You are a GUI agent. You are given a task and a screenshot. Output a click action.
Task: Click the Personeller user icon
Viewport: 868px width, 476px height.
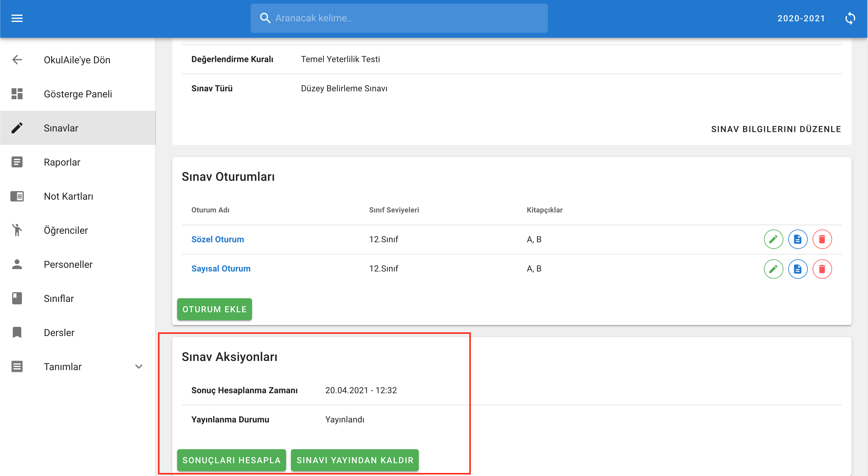(17, 264)
